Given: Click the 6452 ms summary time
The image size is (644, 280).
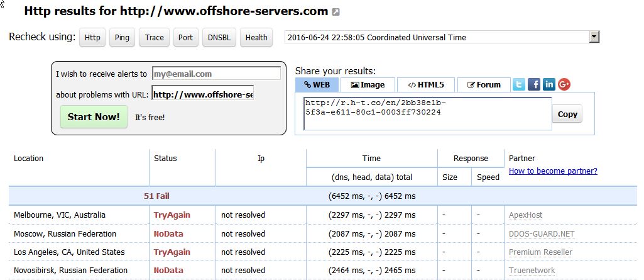Looking at the screenshot, I should (372, 196).
